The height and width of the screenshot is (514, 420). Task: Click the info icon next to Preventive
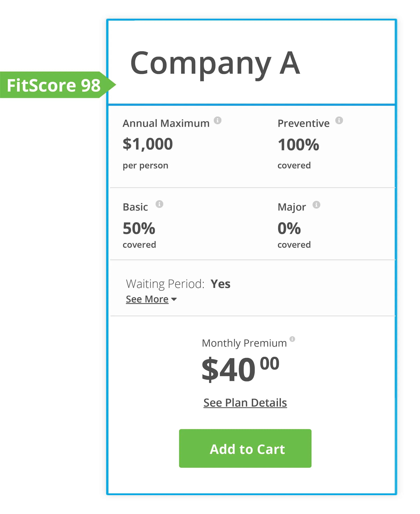339,120
